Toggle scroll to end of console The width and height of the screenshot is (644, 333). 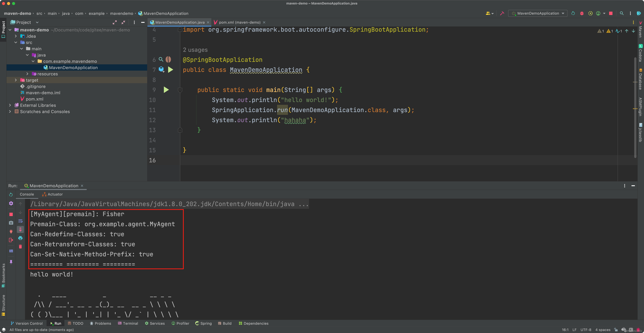(21, 229)
